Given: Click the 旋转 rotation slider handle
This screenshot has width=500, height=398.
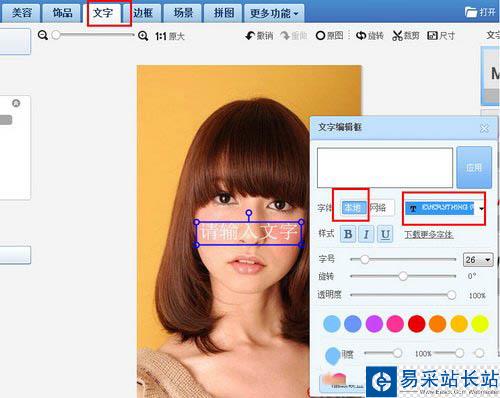Looking at the screenshot, I should [403, 276].
